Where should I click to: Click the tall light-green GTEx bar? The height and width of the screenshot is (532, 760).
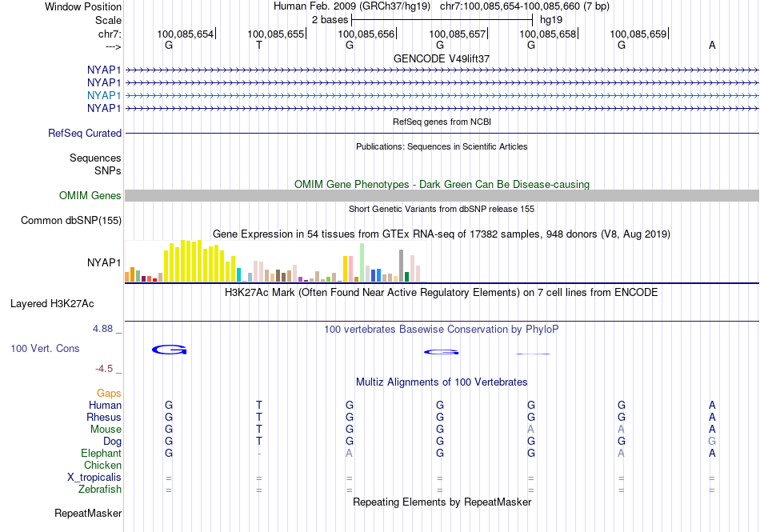tap(362, 262)
